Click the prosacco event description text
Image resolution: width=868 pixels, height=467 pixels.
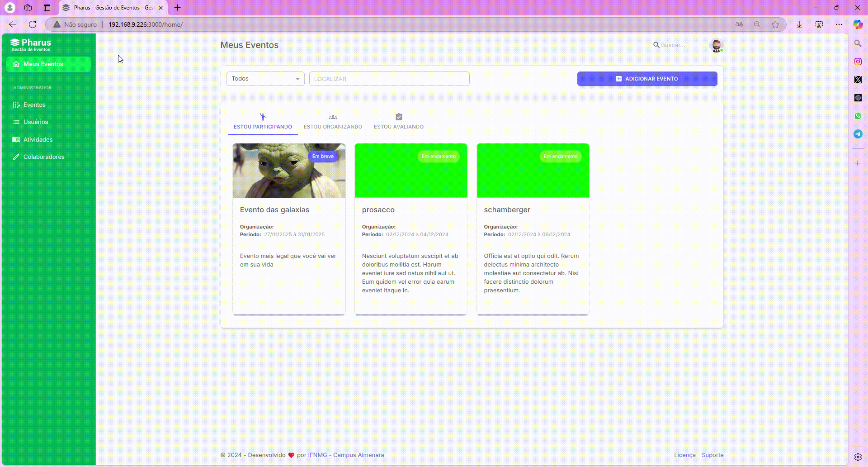pos(410,273)
